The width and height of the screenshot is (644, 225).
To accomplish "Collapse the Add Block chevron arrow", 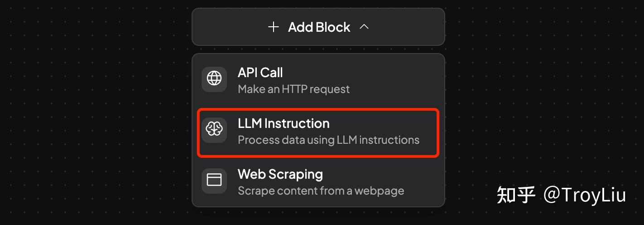I will coord(364,27).
